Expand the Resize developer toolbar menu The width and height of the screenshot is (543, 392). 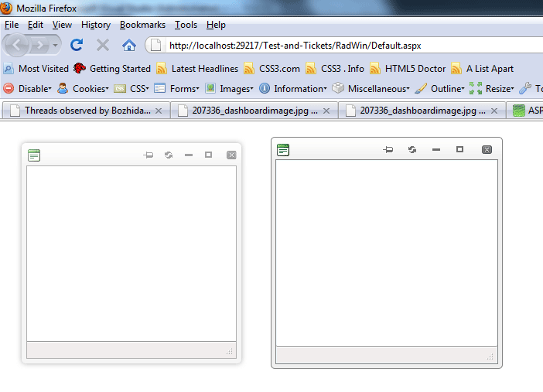(492, 89)
